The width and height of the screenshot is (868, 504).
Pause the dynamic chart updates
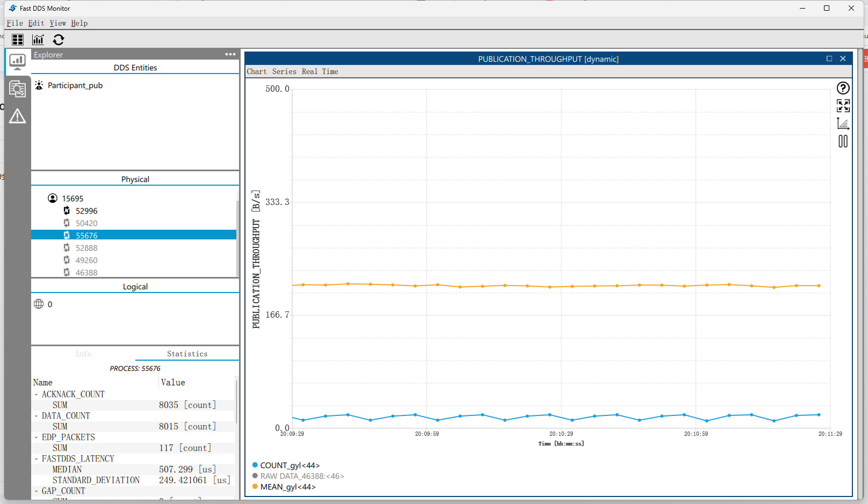[x=843, y=141]
